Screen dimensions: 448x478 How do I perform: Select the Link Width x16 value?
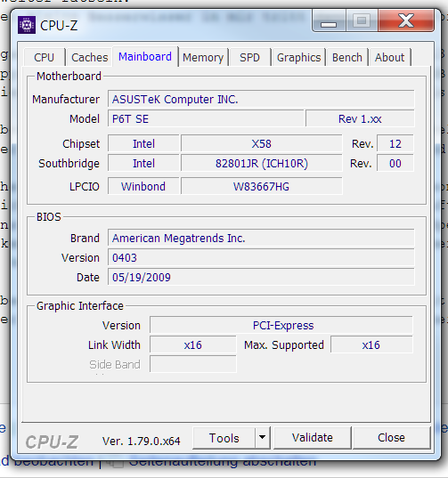192,344
